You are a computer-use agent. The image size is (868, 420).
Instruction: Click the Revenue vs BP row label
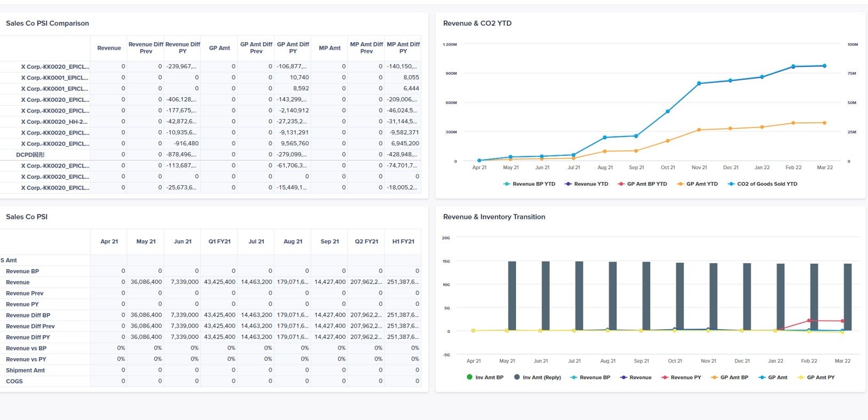click(26, 348)
